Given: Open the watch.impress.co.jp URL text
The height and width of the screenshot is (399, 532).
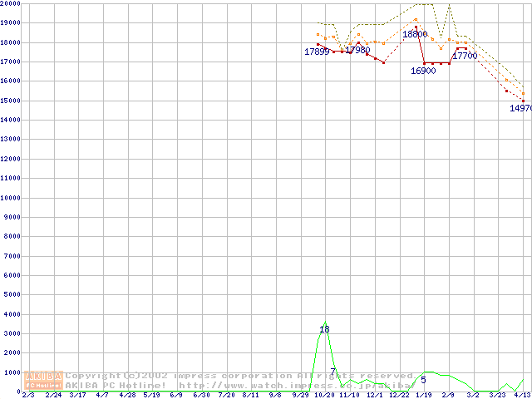Looking at the screenshot, I should tap(295, 386).
